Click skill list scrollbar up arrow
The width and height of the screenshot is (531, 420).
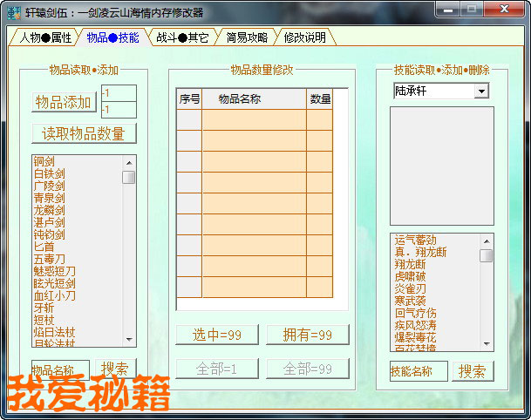click(x=486, y=240)
